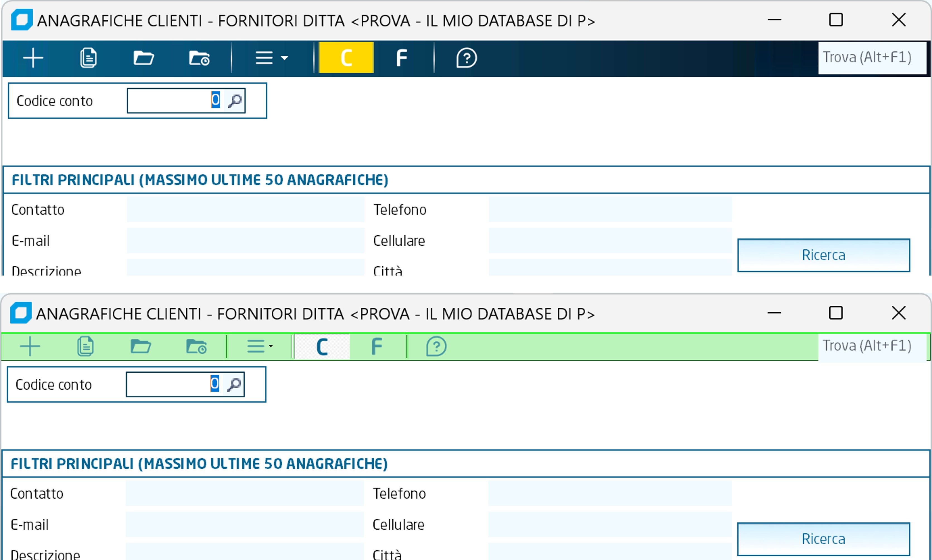Expand the hamburger menu dropdown in dark toolbar
This screenshot has height=560, width=932.
[x=272, y=58]
